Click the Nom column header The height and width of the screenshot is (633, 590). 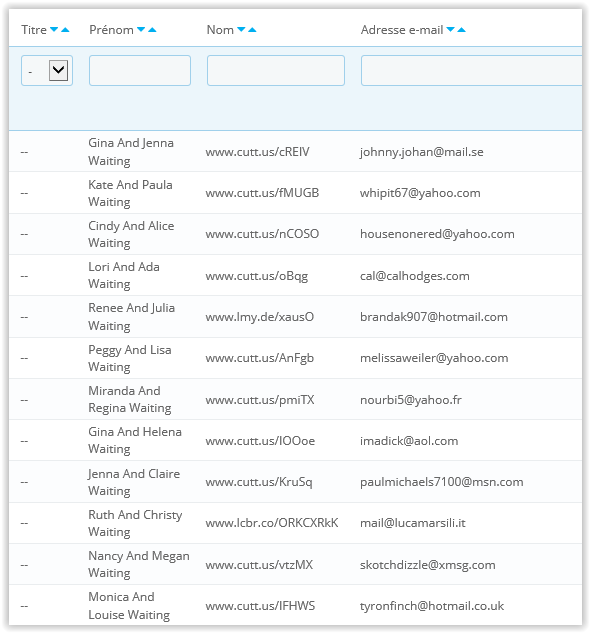[220, 30]
